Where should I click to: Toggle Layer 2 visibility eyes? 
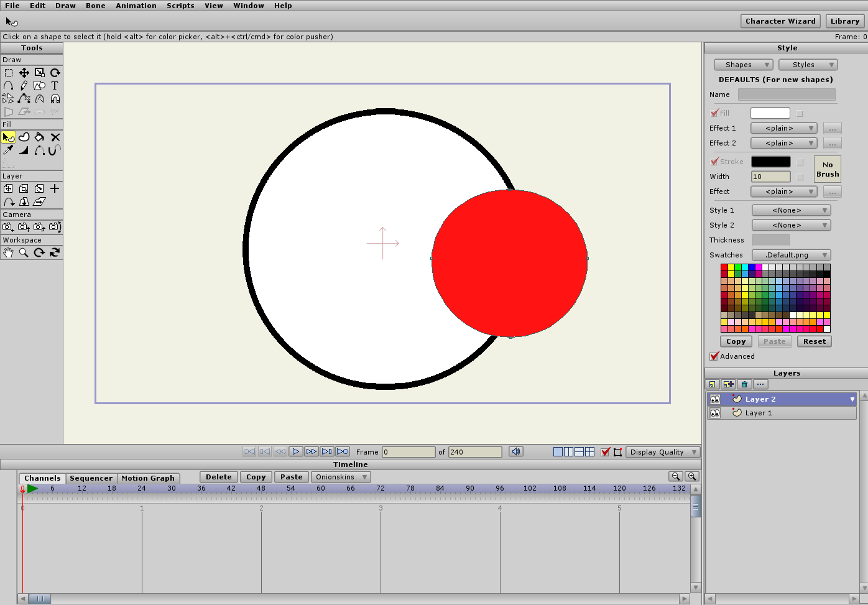tap(715, 399)
